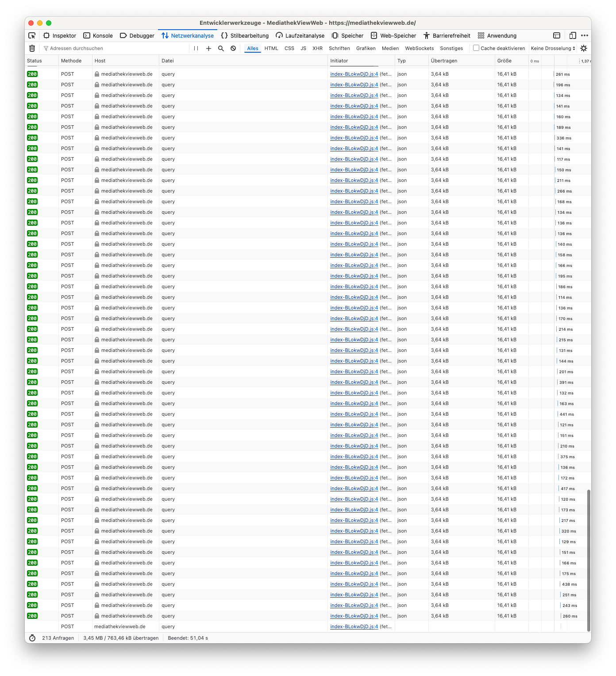
Task: Click the element picker icon
Action: [32, 36]
